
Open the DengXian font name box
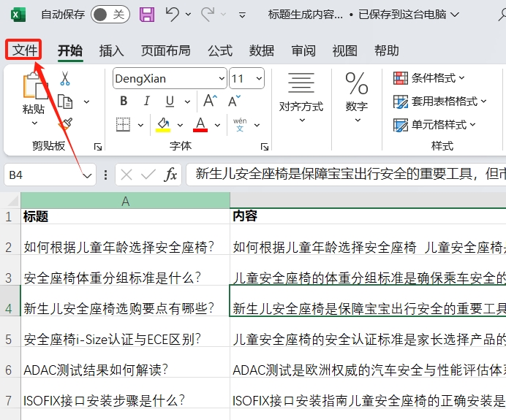170,78
